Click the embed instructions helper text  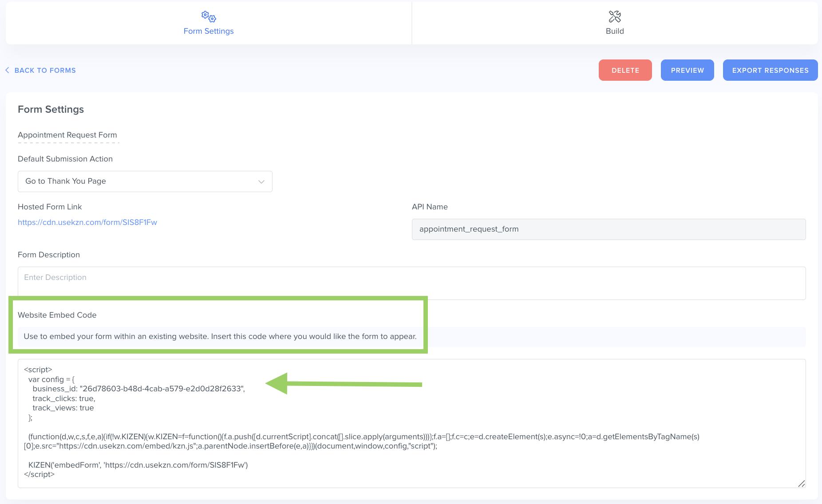(x=220, y=336)
